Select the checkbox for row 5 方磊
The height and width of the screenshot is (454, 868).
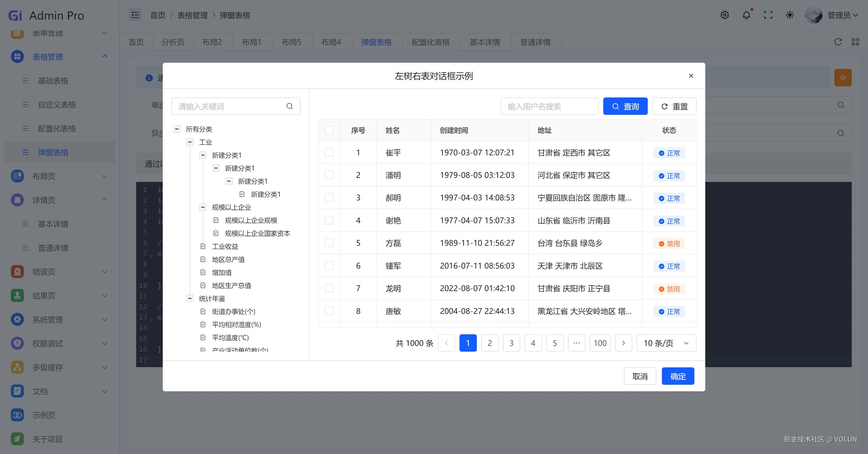click(x=329, y=243)
